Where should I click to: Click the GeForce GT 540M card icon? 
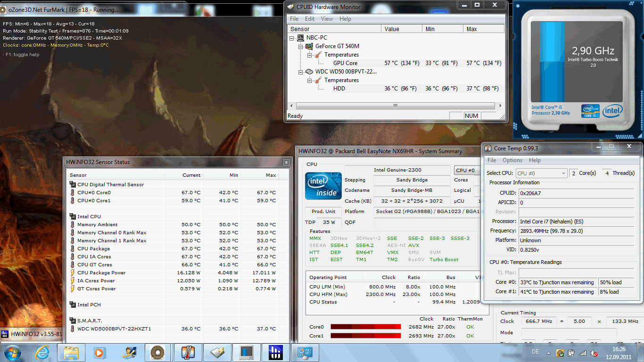coord(309,46)
